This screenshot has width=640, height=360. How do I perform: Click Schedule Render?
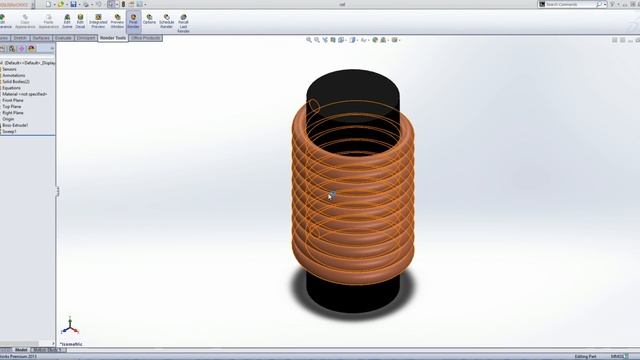point(167,21)
